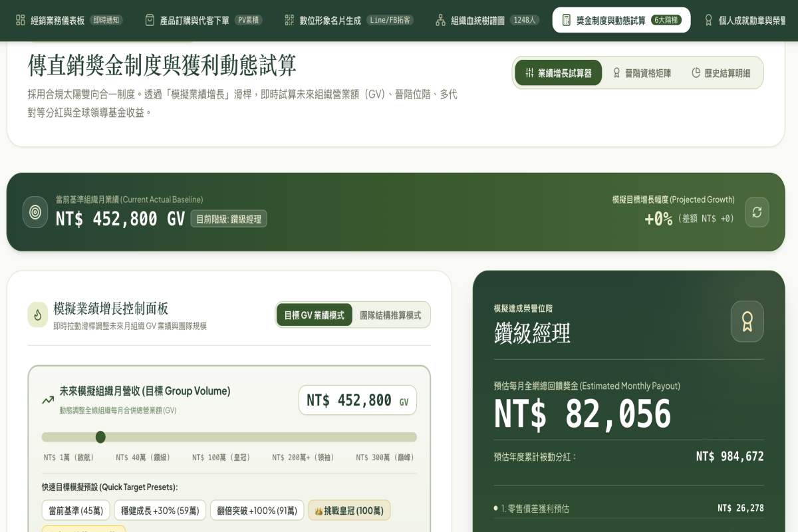The image size is (798, 532).
Task: Click the shopping bag icon beside 產品訂購
Action: coord(150,20)
